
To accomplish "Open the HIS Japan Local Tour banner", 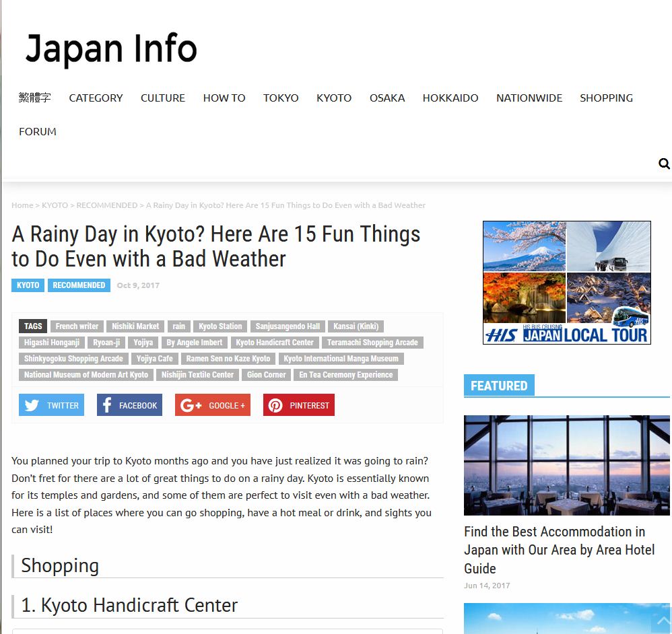I will pos(566,283).
